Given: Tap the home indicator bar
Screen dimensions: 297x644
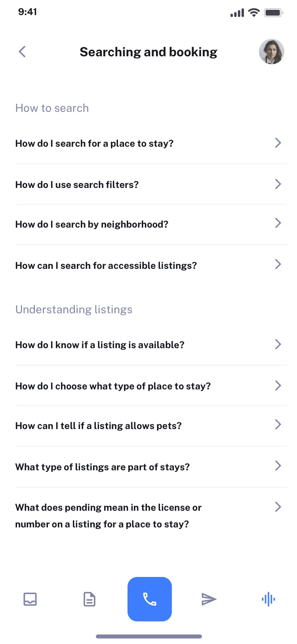Looking at the screenshot, I should pyautogui.click(x=149, y=636).
